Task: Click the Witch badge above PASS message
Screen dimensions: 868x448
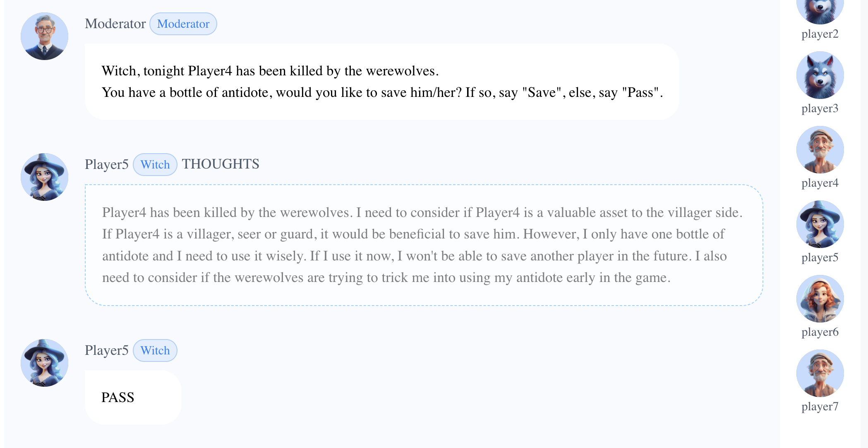Action: pyautogui.click(x=155, y=350)
